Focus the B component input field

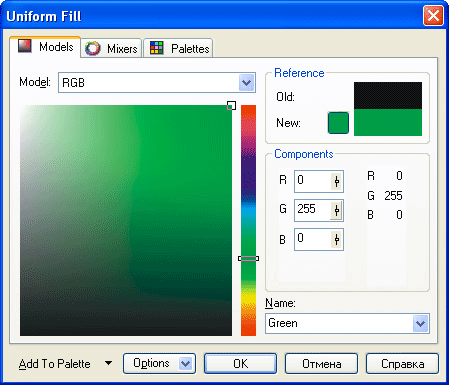[x=313, y=239]
